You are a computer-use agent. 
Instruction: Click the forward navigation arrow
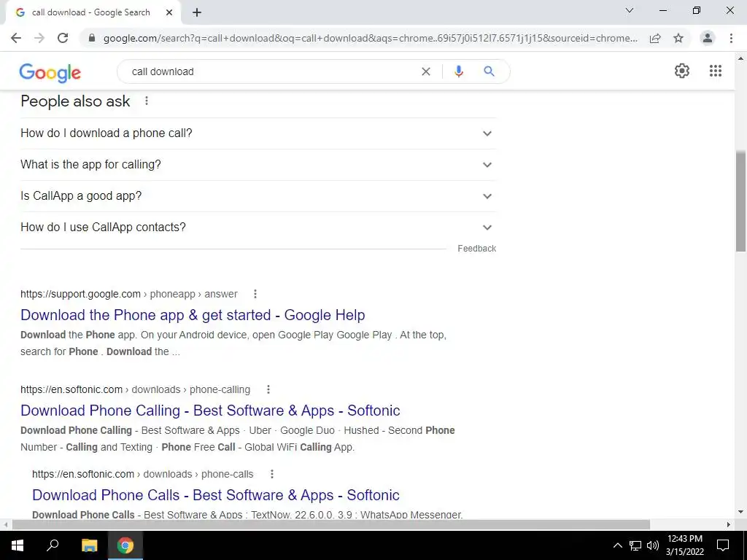tap(39, 38)
